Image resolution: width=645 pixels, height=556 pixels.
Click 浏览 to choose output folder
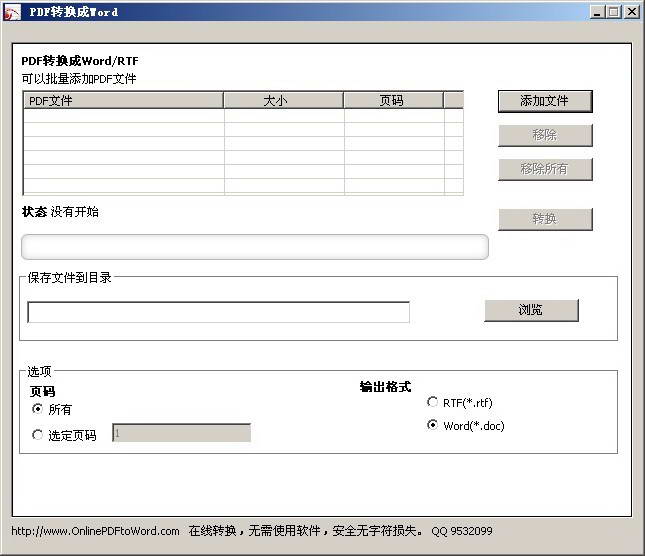(531, 310)
